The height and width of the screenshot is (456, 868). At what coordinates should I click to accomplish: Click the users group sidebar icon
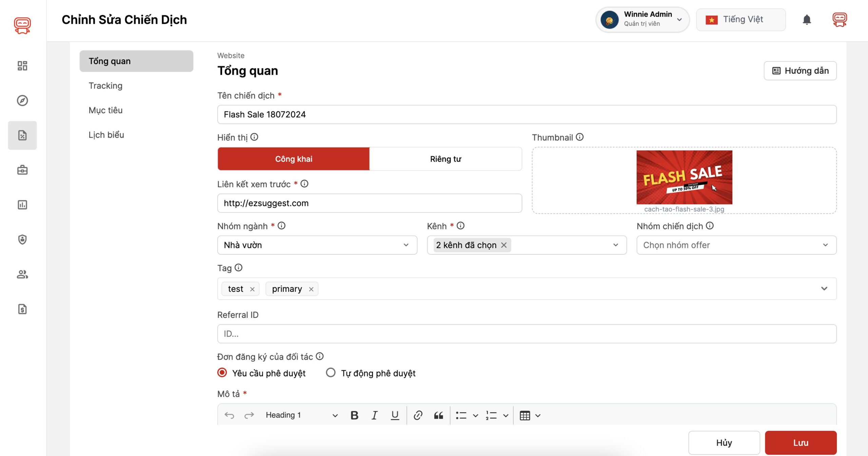coord(22,274)
